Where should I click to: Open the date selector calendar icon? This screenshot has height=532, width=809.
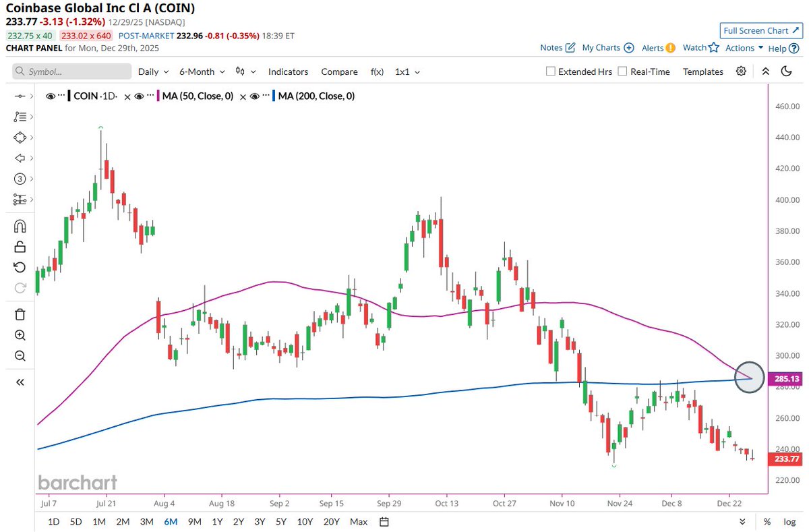(x=383, y=521)
